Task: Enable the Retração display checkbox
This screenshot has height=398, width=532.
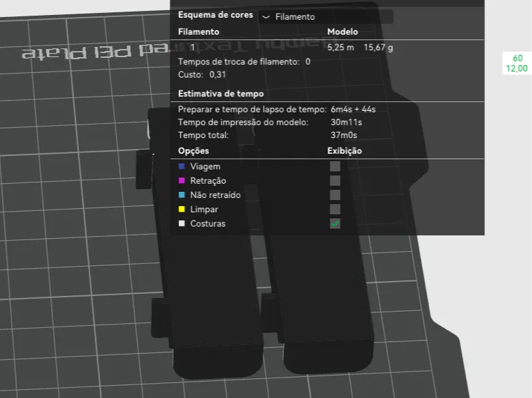Action: [335, 181]
